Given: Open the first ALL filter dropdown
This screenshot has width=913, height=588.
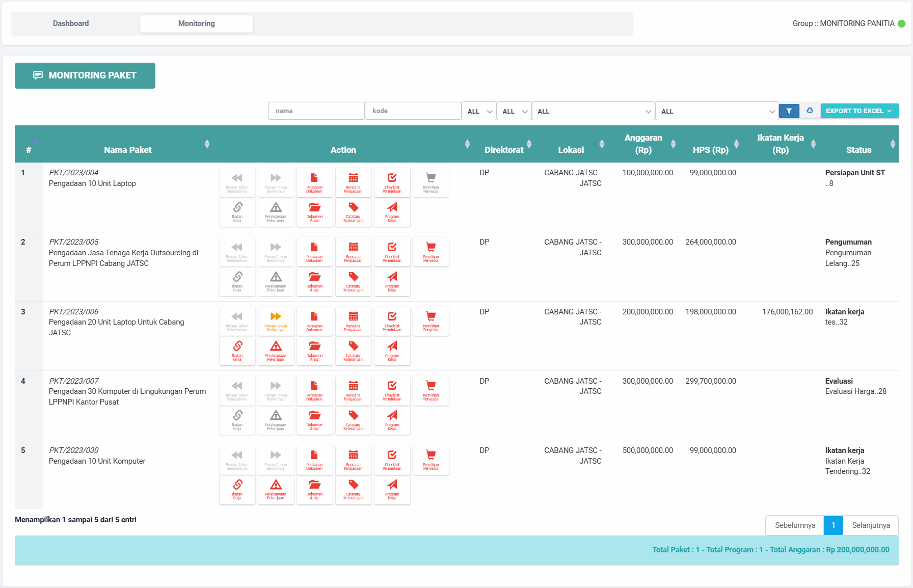Looking at the screenshot, I should click(x=479, y=111).
